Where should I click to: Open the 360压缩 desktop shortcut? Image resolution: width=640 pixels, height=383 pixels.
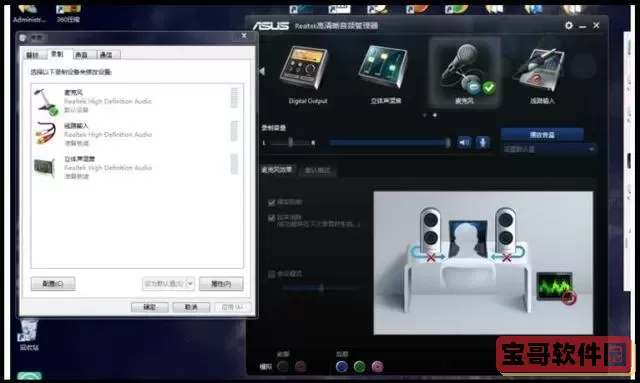(x=68, y=13)
